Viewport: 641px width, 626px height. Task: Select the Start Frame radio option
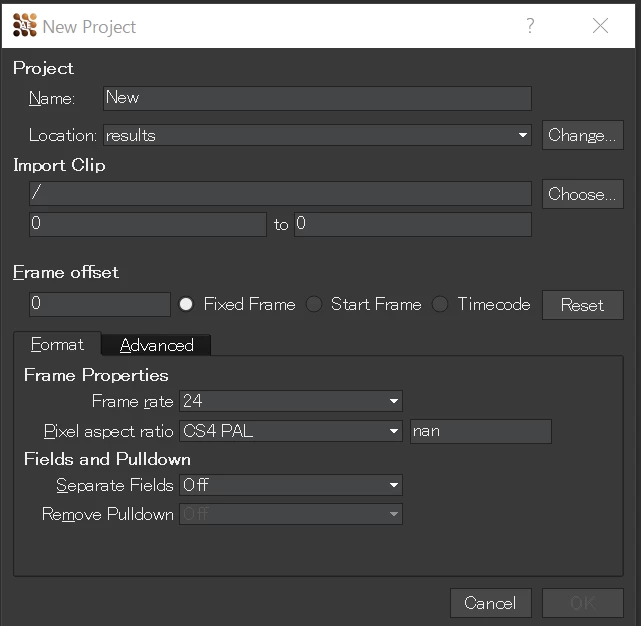pyautogui.click(x=314, y=304)
